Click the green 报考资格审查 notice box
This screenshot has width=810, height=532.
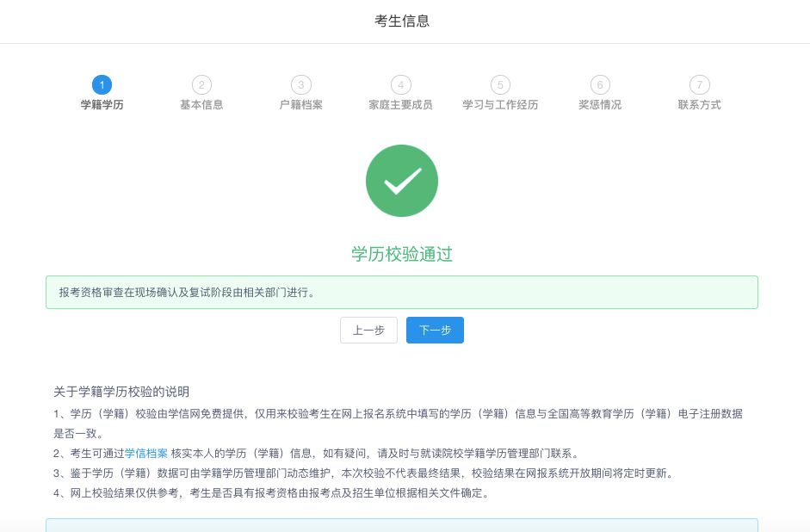click(x=401, y=292)
